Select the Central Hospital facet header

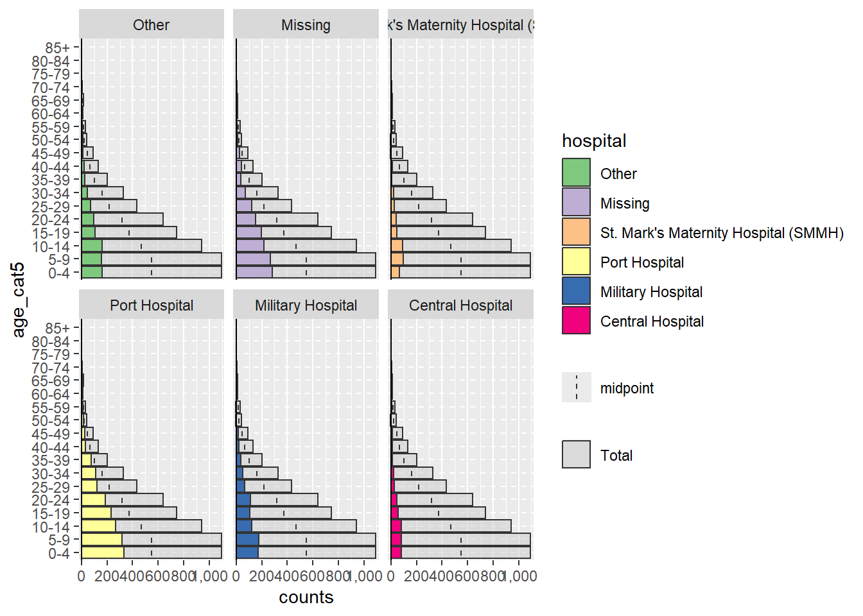460,305
